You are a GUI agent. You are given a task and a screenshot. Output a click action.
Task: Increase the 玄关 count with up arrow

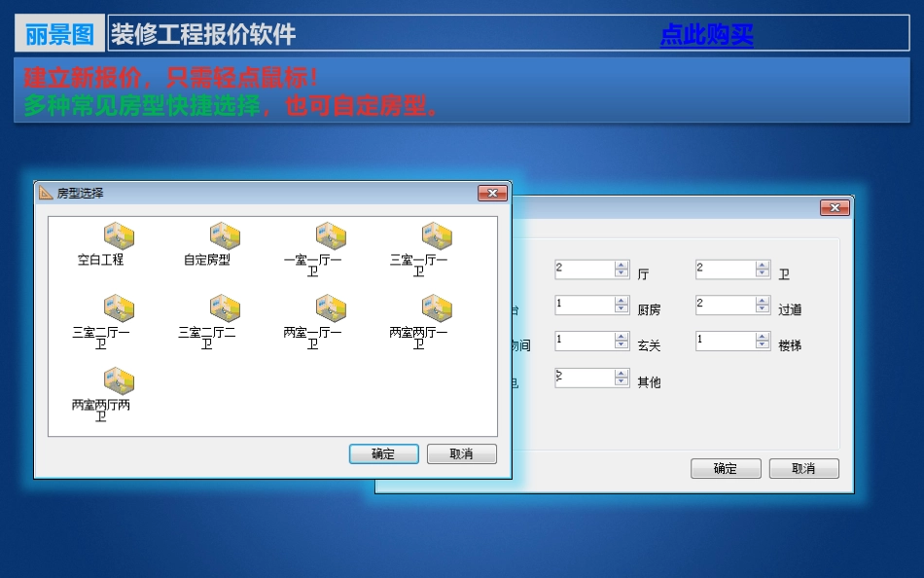(x=622, y=337)
